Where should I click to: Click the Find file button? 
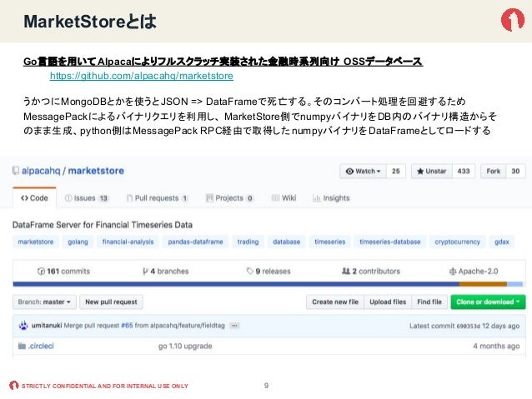[x=429, y=302]
